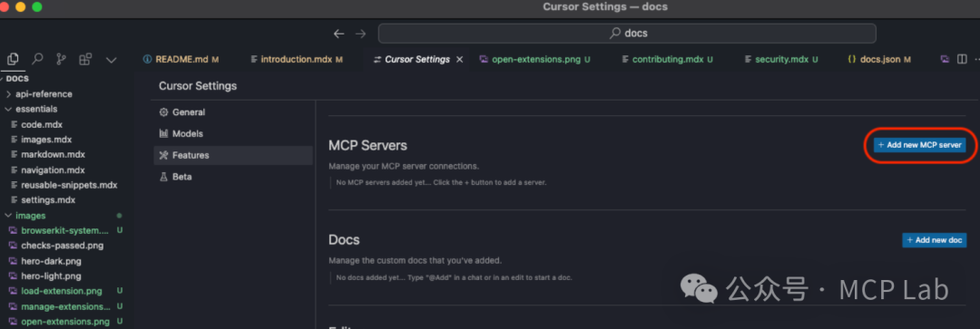This screenshot has height=329, width=980.
Task: Go forward with the right arrow
Action: 360,34
